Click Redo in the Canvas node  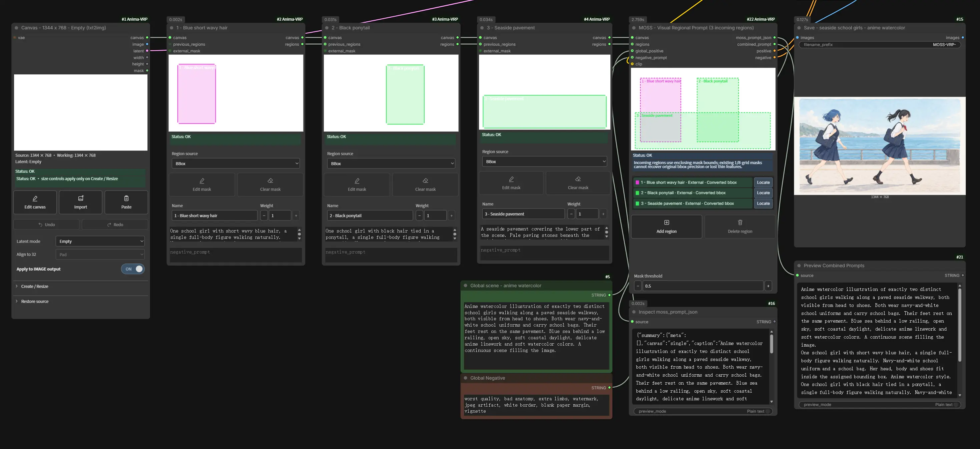point(115,224)
